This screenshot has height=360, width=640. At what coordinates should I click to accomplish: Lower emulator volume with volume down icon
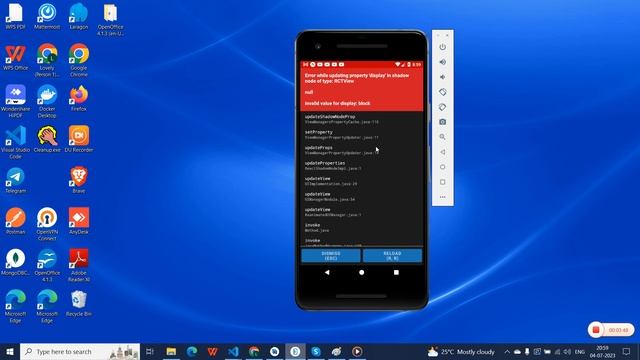coord(442,77)
